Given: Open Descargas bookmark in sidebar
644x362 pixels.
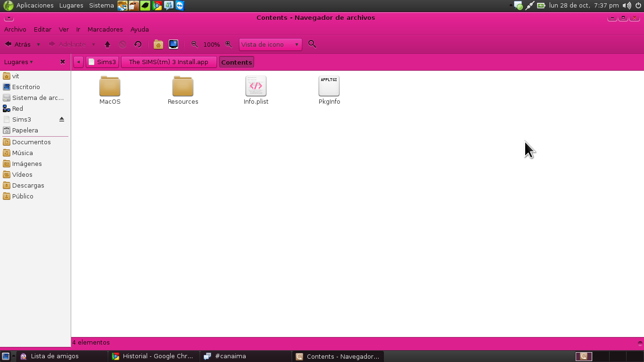Looking at the screenshot, I should pyautogui.click(x=35, y=185).
